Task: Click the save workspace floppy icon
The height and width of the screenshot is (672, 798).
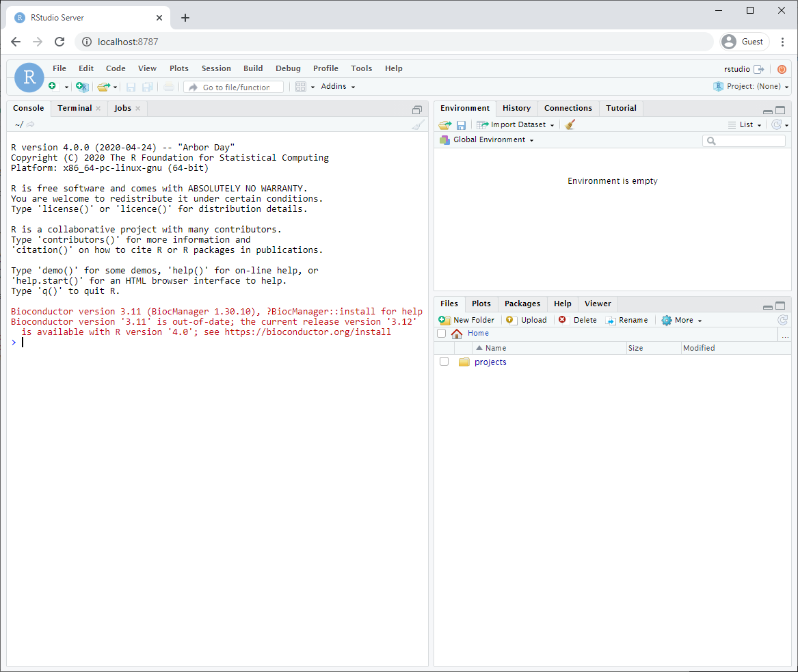Action: click(462, 125)
